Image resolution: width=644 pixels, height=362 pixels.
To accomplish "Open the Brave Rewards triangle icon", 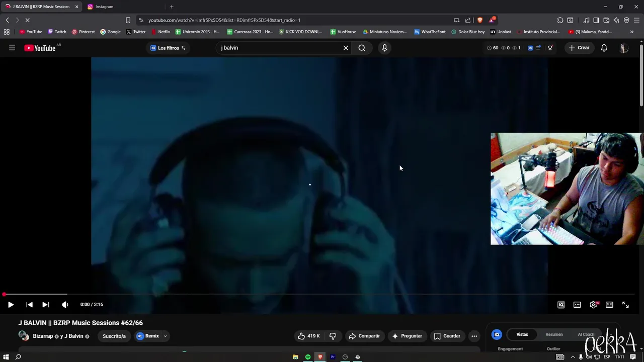I will tap(492, 20).
